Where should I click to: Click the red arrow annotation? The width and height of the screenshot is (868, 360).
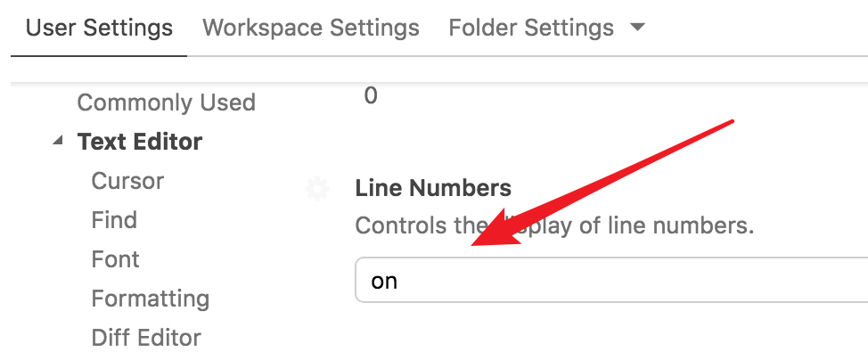tap(606, 183)
